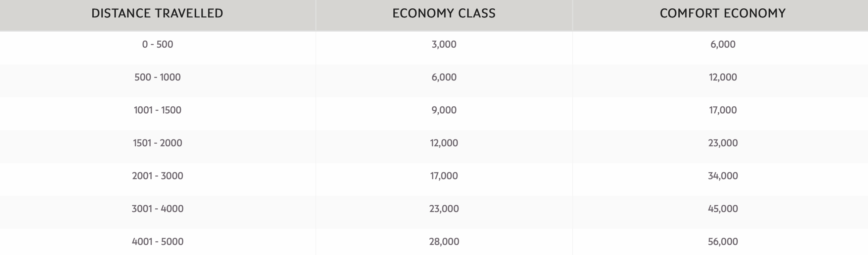Click the Comfort Economy column header
This screenshot has width=868, height=255.
(723, 13)
